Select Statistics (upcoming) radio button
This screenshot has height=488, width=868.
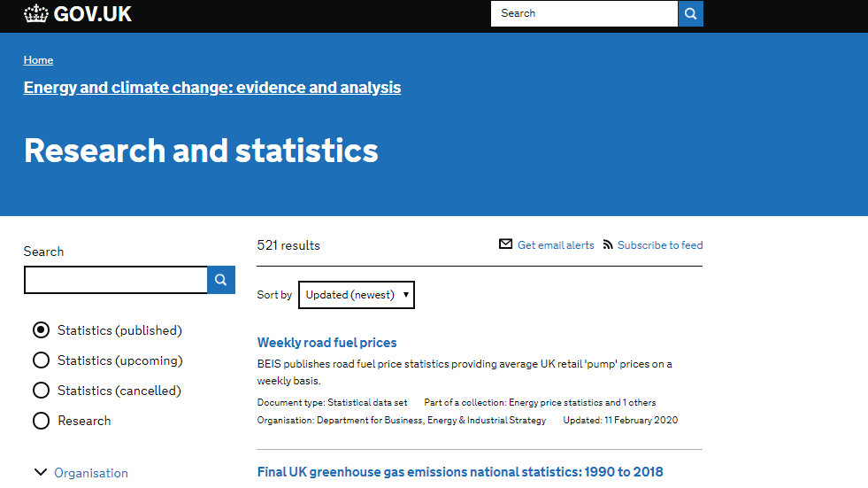(41, 360)
